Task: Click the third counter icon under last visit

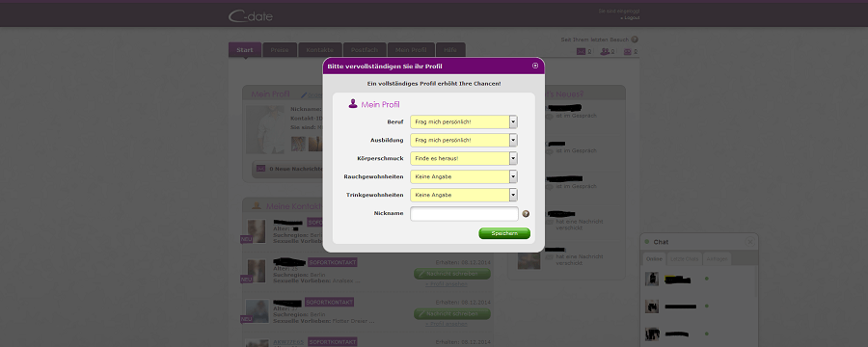Action: click(x=628, y=51)
